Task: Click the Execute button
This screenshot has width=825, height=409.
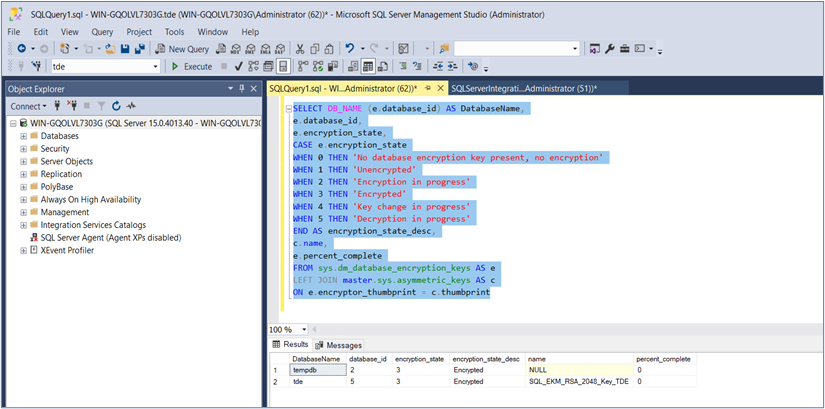Action: click(193, 66)
